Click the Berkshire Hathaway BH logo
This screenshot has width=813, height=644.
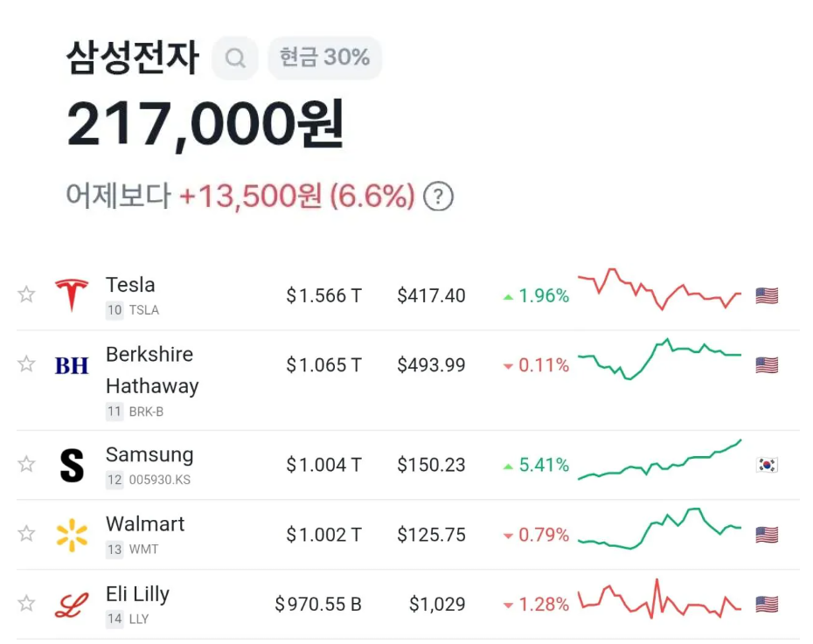[72, 366]
